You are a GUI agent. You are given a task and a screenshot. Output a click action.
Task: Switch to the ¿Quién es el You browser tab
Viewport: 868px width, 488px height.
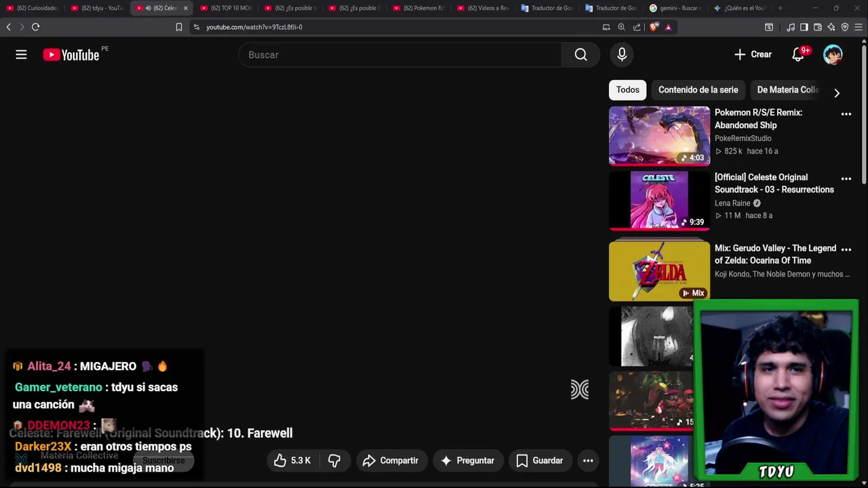click(x=740, y=8)
